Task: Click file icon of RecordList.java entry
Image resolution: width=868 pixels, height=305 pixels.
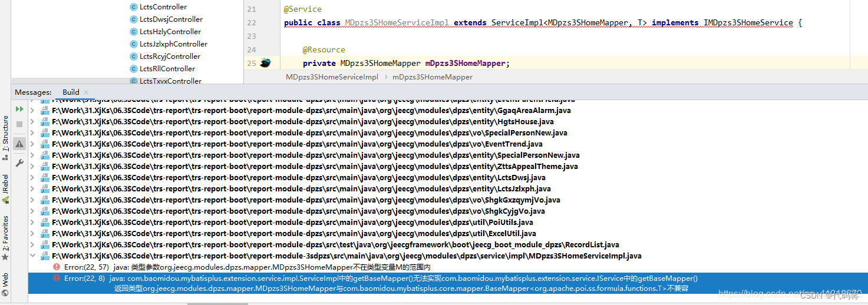Action: (45, 245)
